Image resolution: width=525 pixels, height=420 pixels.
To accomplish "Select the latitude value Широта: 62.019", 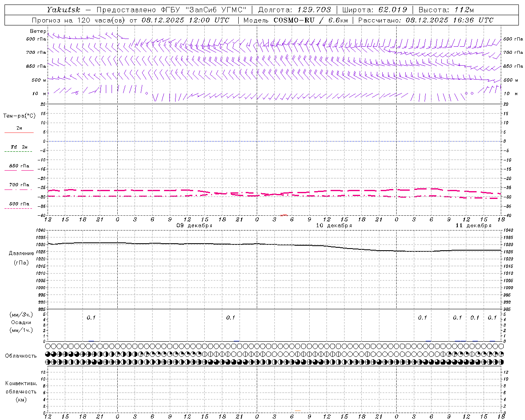I will (375, 10).
